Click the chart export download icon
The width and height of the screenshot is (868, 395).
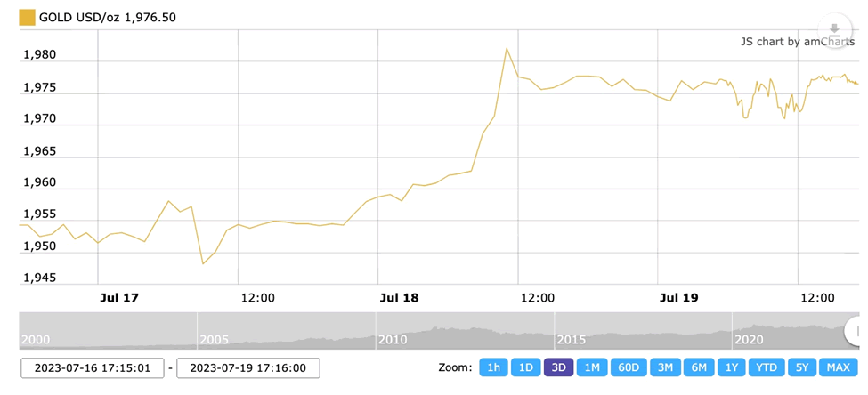tap(834, 29)
